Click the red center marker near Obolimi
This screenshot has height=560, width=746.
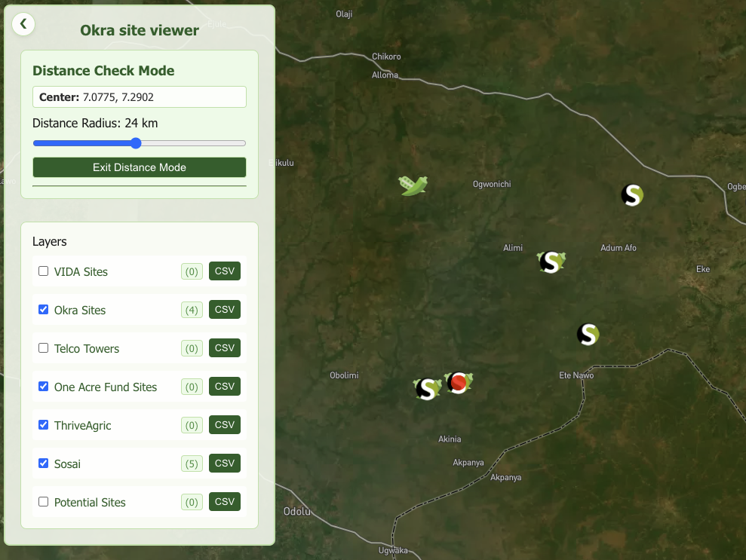click(x=458, y=383)
